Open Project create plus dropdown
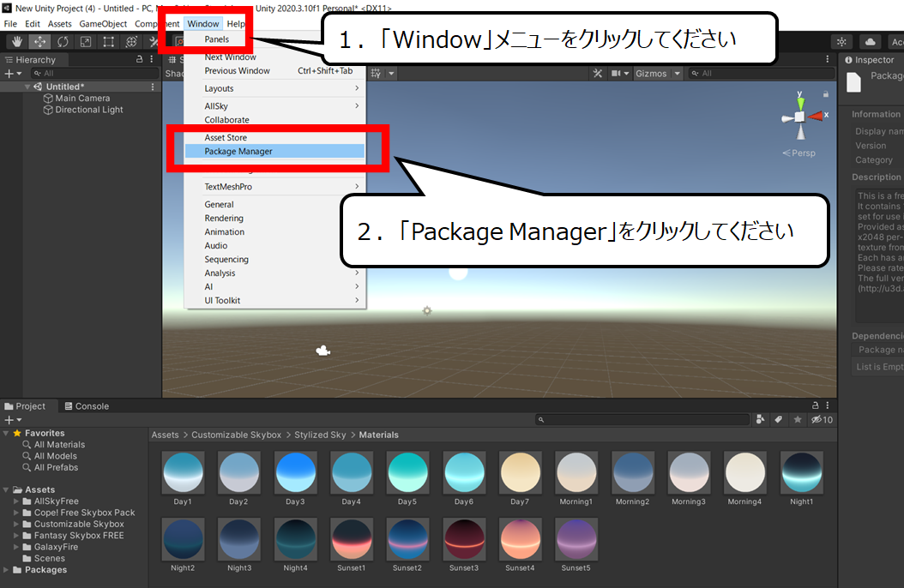Screen dimensions: 904x588 (13, 420)
